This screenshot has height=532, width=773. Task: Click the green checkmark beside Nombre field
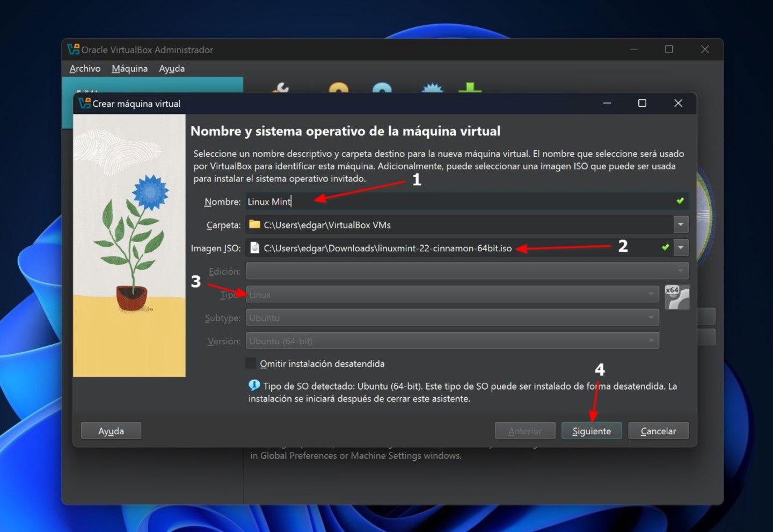pyautogui.click(x=680, y=201)
